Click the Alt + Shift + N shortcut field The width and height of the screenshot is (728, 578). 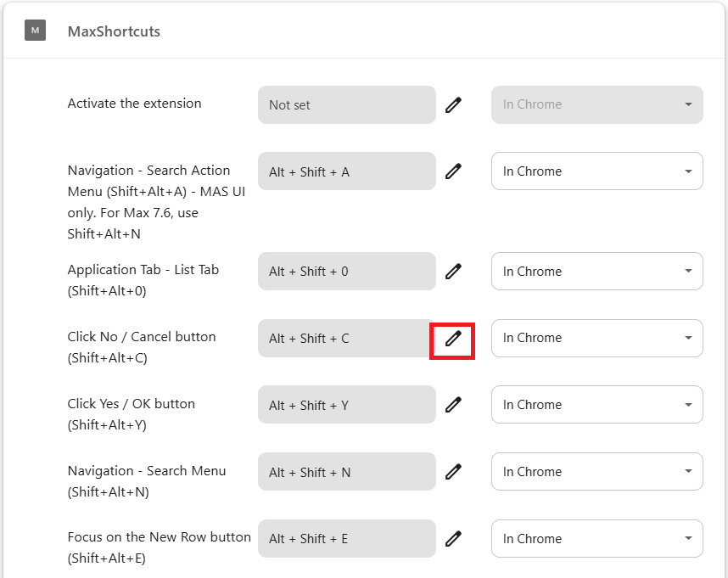[x=347, y=472]
